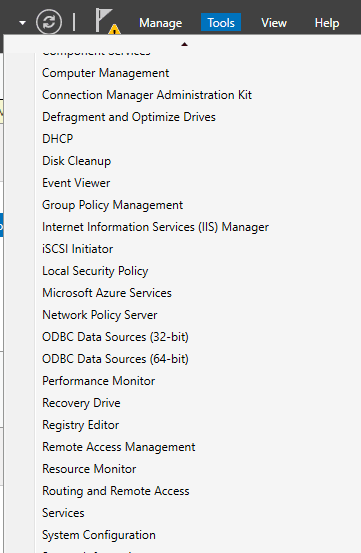
Task: Launch Computer Management from Tools list
Action: tap(105, 73)
